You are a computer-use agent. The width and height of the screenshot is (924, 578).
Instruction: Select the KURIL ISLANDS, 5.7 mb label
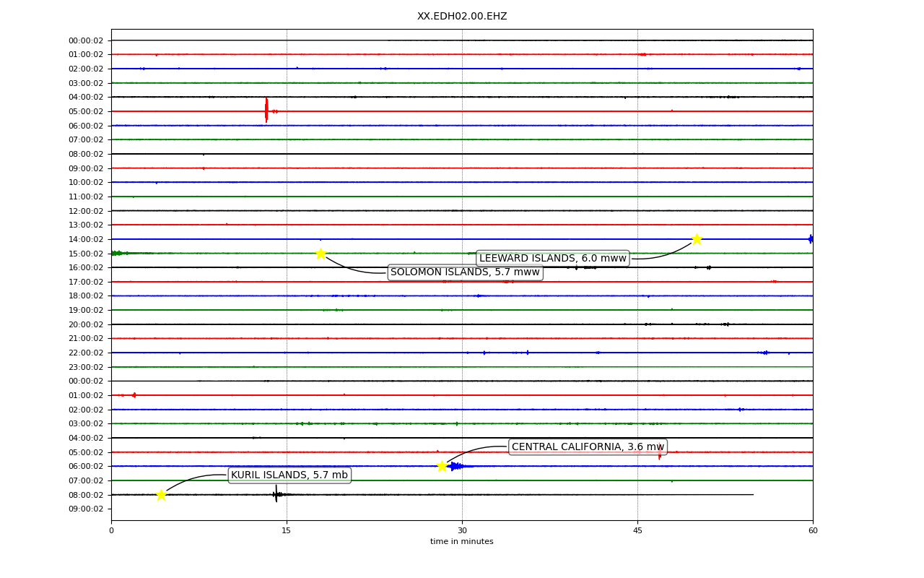tap(289, 475)
